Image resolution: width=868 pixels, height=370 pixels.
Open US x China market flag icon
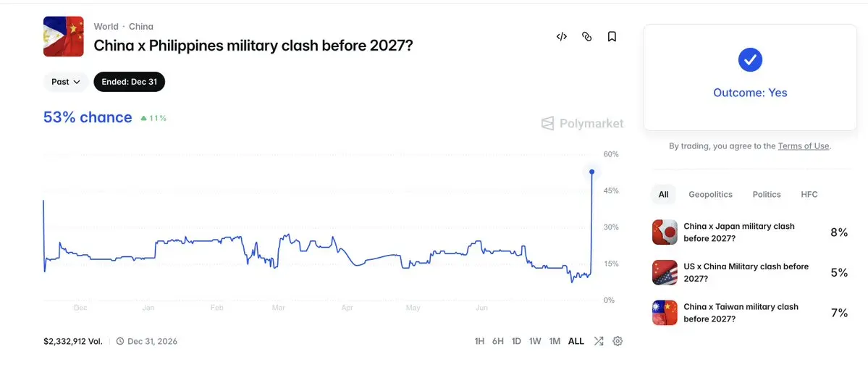coord(665,272)
